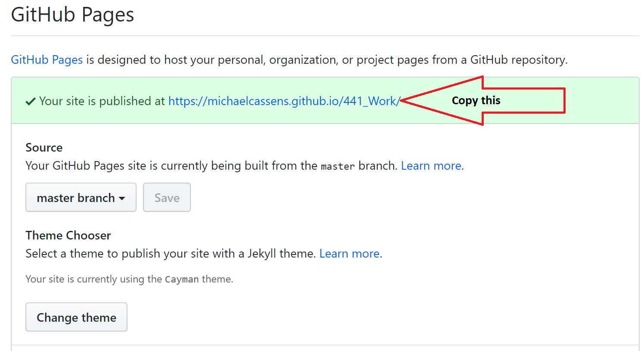Select 'Your site is published at' text
The width and height of the screenshot is (644, 351).
[x=102, y=101]
